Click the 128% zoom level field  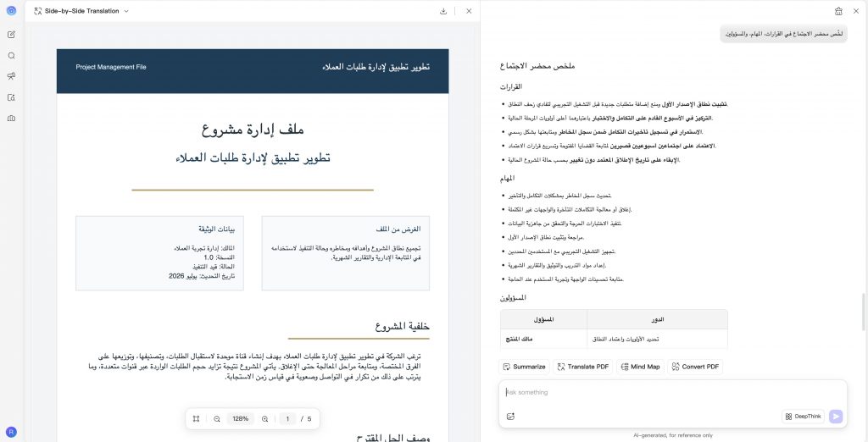click(240, 419)
